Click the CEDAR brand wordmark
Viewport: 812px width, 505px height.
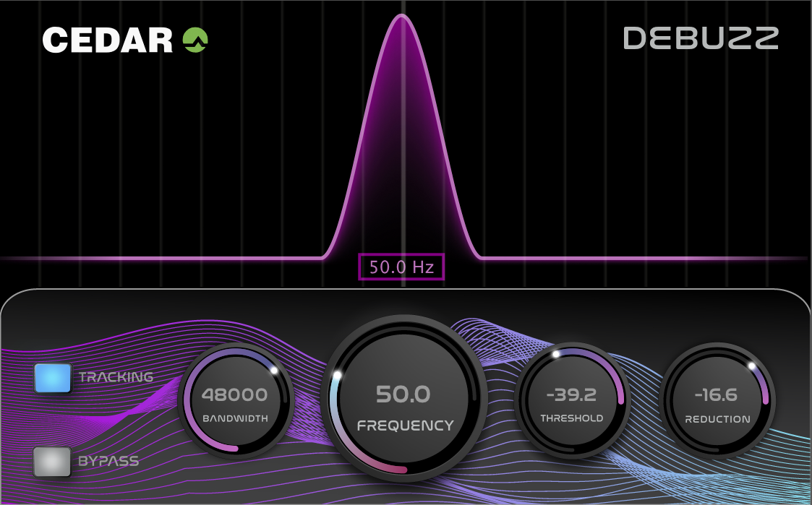point(108,40)
